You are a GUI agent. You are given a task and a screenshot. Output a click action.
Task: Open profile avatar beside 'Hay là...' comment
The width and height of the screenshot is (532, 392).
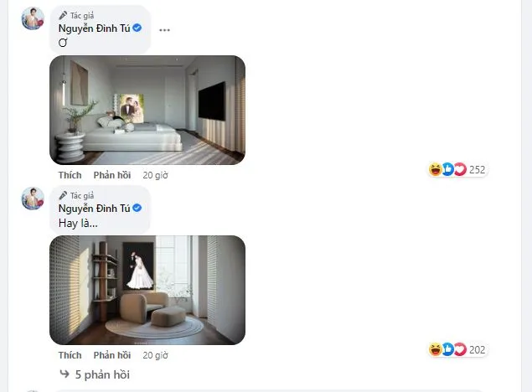point(33,199)
